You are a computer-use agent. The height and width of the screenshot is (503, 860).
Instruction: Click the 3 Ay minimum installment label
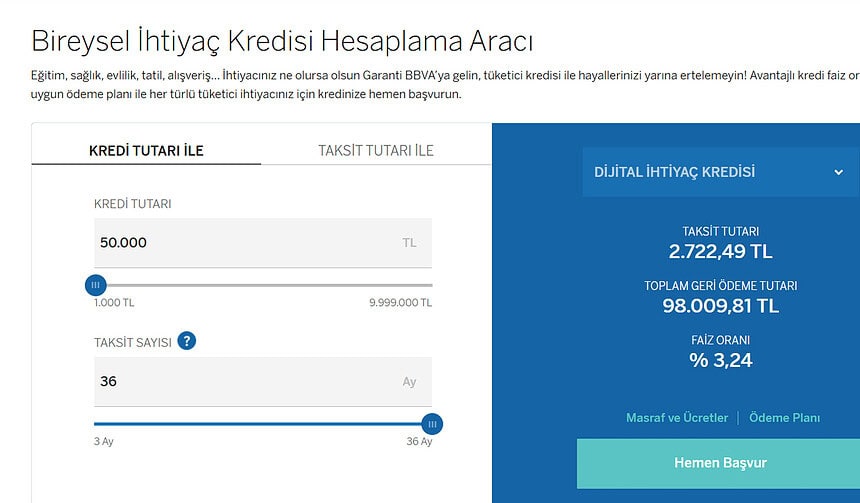[106, 441]
